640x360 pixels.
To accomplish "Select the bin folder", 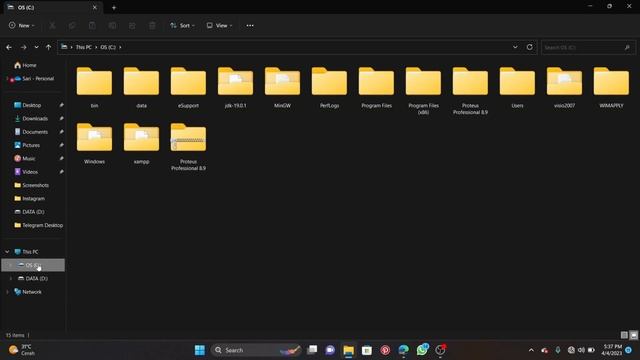I will pyautogui.click(x=94, y=87).
